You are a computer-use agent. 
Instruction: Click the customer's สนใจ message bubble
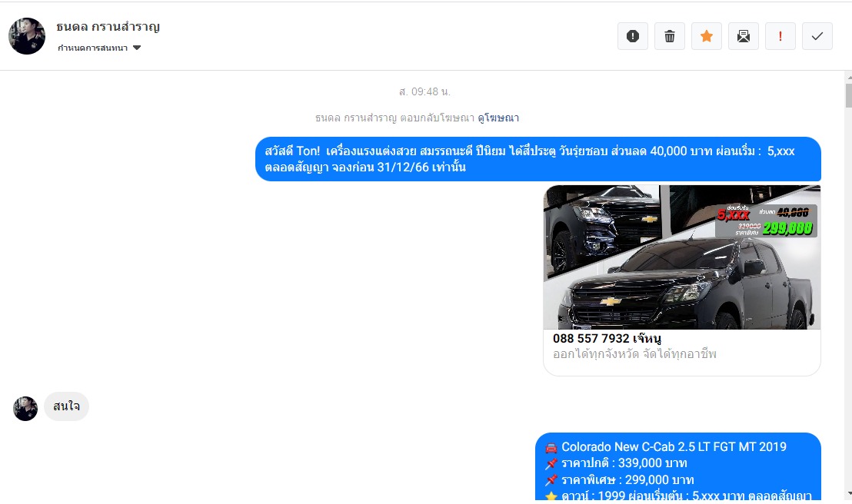66,406
